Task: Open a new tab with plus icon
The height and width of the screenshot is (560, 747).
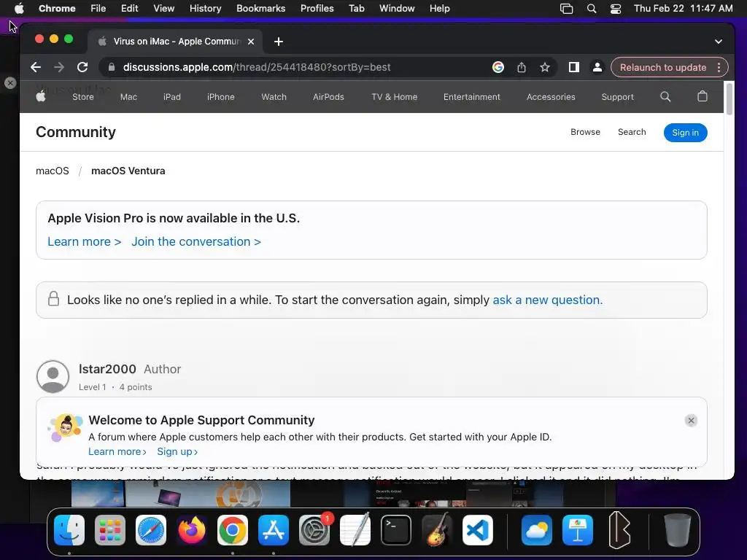Action: pyautogui.click(x=279, y=42)
